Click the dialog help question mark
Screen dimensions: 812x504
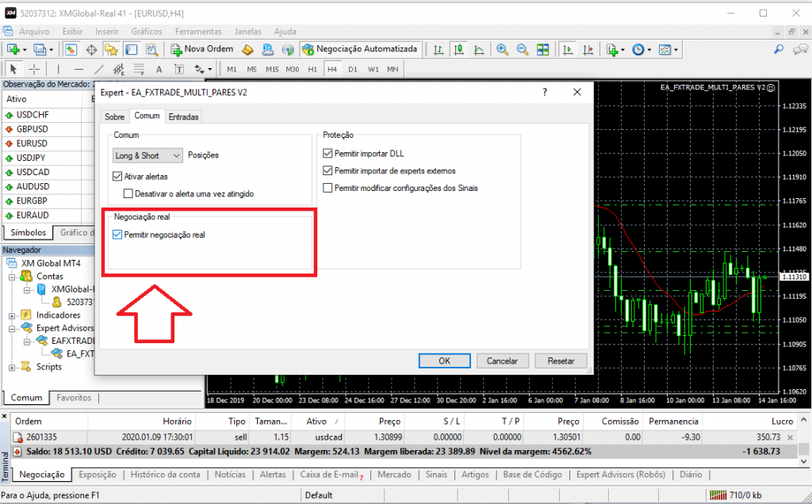(x=545, y=92)
